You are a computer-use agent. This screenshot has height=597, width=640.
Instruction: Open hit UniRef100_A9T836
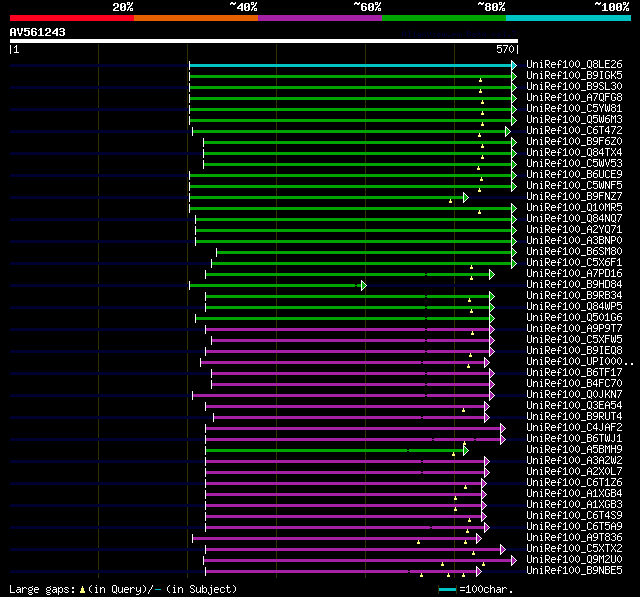pos(574,538)
